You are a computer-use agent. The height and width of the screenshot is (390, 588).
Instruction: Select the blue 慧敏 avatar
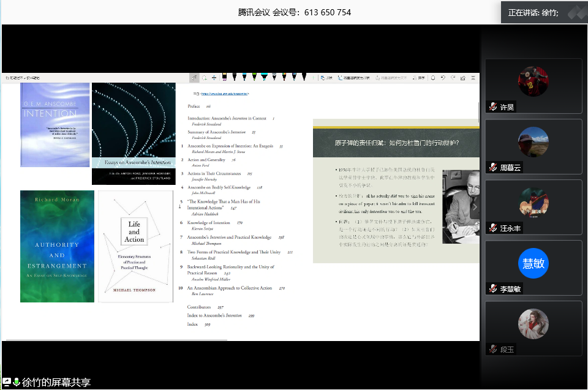tap(533, 263)
